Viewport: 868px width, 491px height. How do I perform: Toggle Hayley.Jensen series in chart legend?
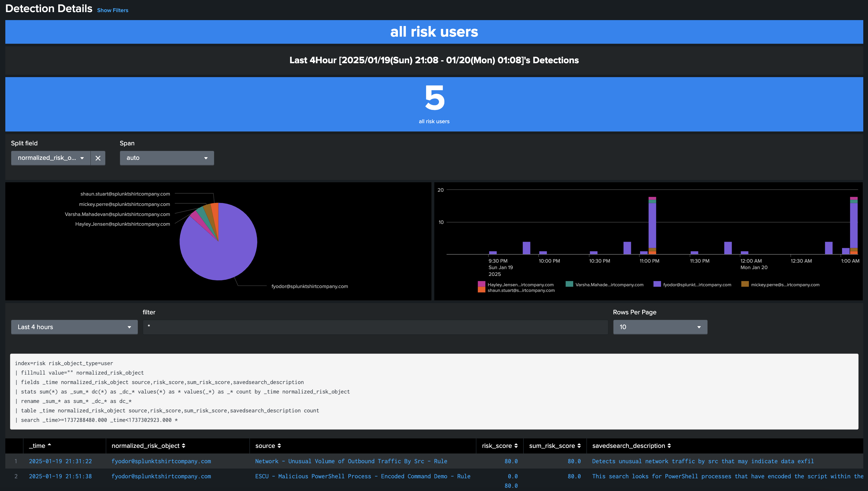click(x=520, y=284)
